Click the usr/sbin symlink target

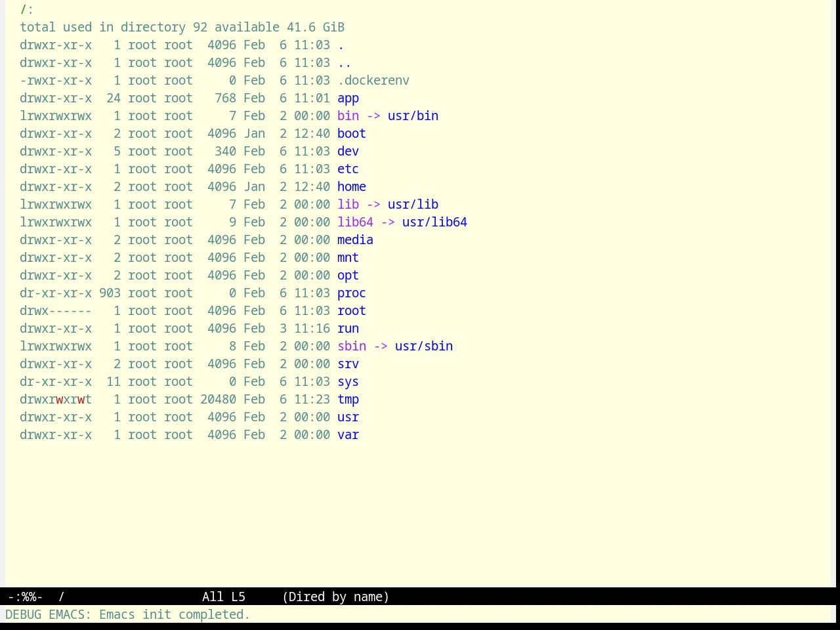(x=424, y=346)
